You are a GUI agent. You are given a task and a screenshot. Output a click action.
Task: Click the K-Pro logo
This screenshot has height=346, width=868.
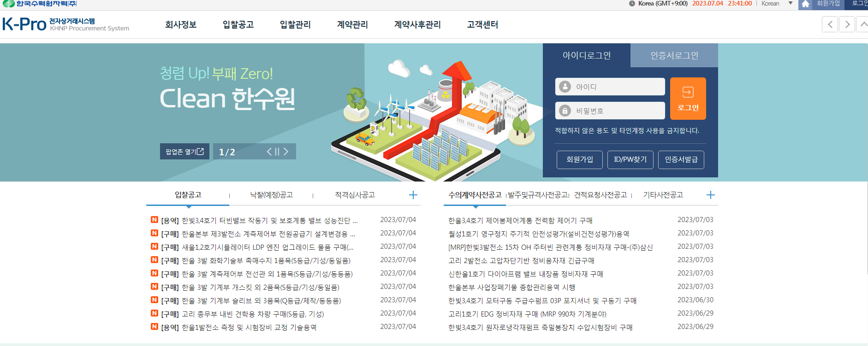66,24
